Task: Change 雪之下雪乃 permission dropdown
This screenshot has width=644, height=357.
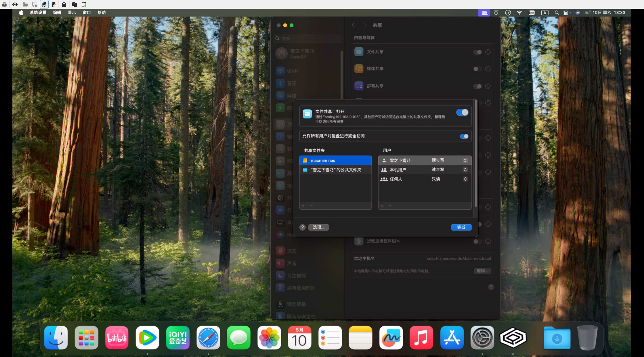Action: [465, 160]
